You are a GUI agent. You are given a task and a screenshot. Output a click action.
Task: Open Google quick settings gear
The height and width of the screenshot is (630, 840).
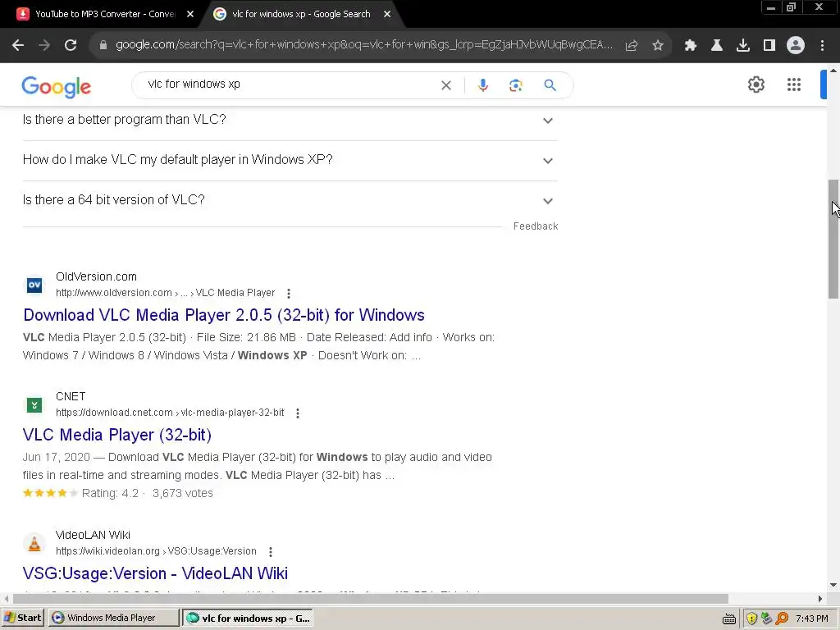coord(756,84)
